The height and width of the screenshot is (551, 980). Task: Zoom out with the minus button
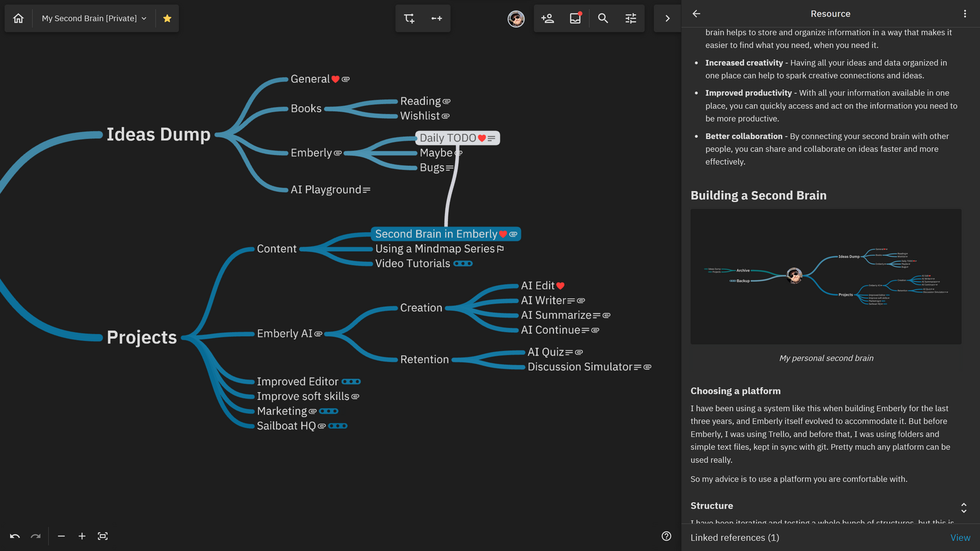pos(61,536)
